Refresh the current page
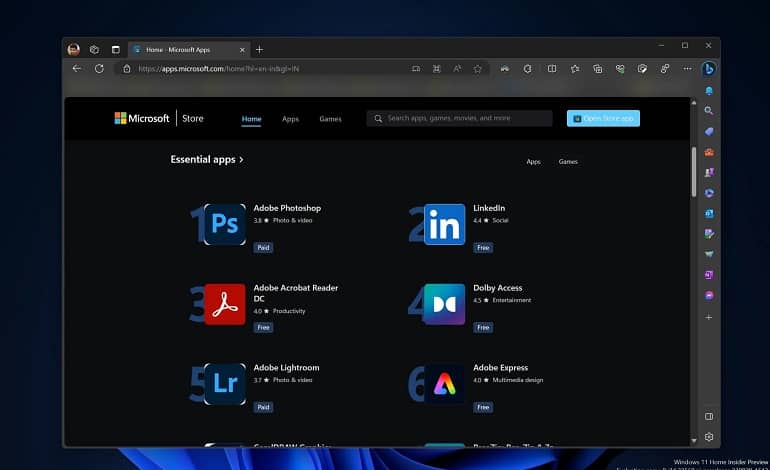The width and height of the screenshot is (770, 470). pyautogui.click(x=99, y=69)
